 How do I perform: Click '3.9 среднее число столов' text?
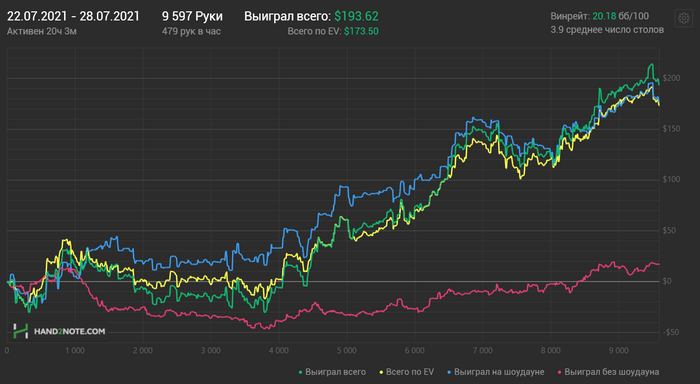point(607,30)
